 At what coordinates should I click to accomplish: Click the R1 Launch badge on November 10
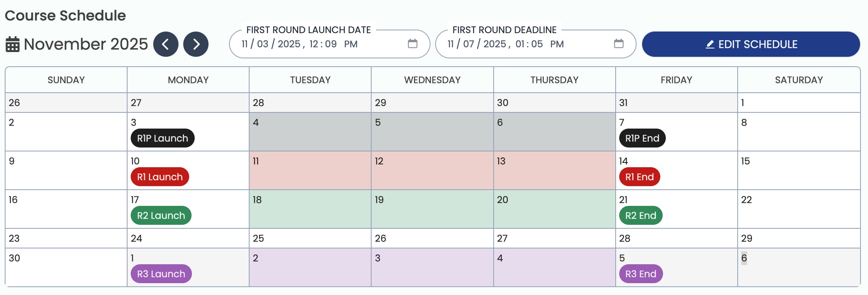tap(160, 177)
